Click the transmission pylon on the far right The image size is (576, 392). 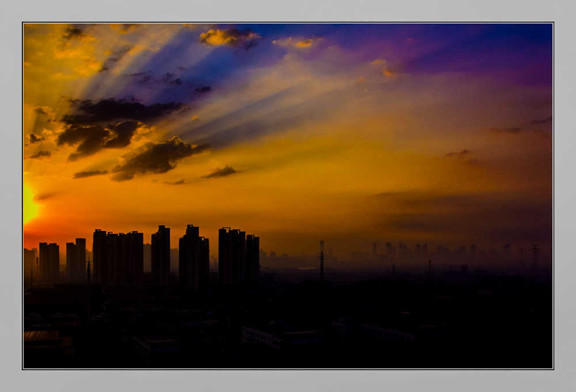[535, 259]
